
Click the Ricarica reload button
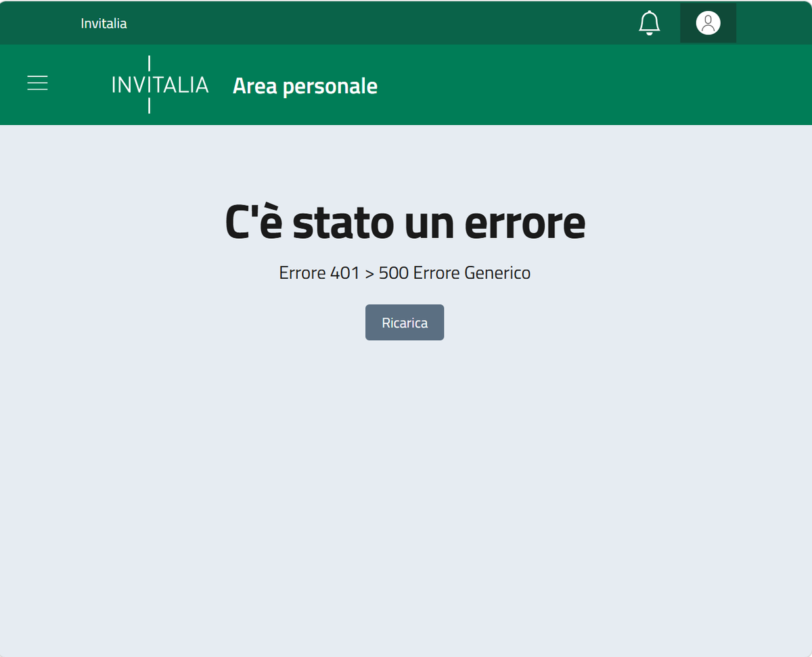[x=405, y=323]
